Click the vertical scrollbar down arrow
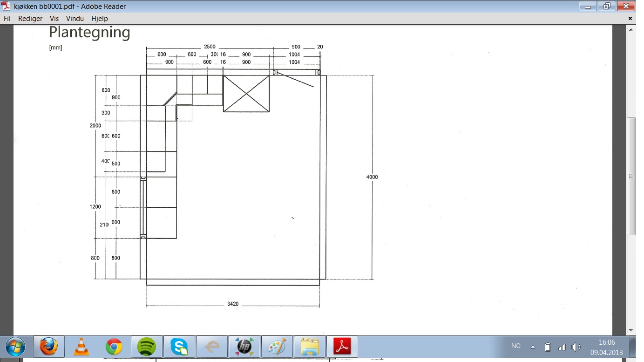 (631, 330)
